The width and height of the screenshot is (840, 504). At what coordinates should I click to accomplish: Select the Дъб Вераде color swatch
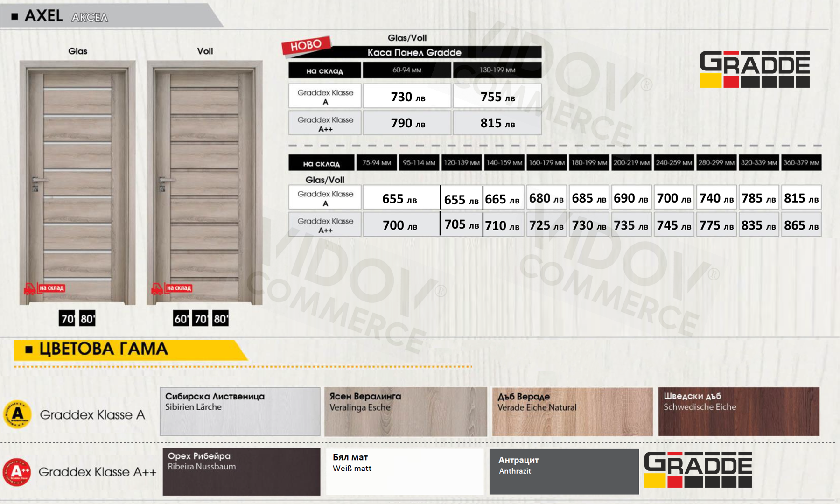573,412
